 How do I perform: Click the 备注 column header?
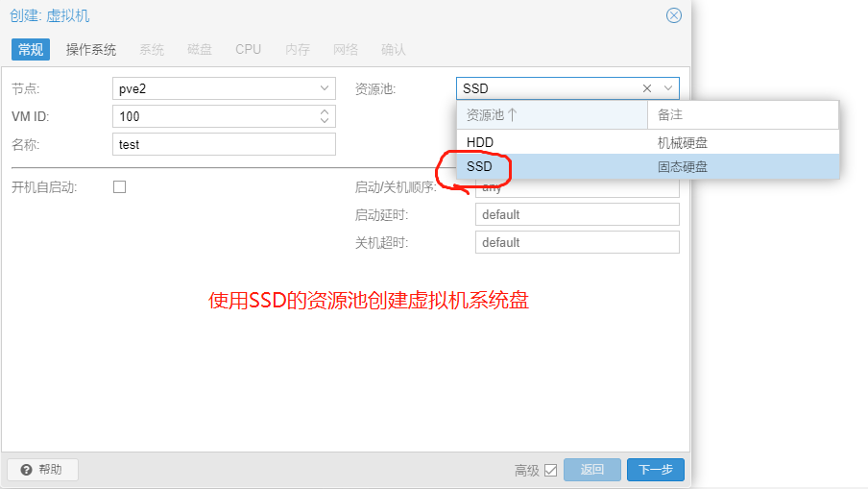click(x=741, y=114)
